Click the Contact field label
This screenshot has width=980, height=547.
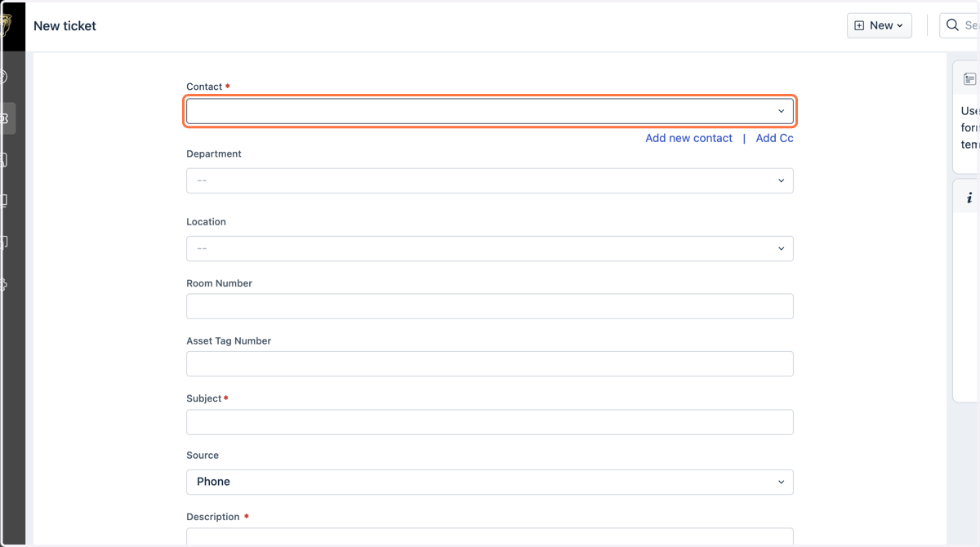pos(204,87)
